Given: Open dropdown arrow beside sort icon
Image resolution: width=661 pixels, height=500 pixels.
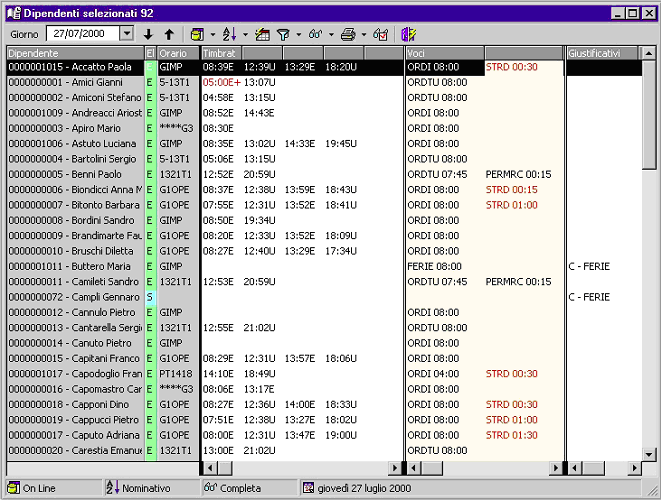Looking at the screenshot, I should [245, 35].
